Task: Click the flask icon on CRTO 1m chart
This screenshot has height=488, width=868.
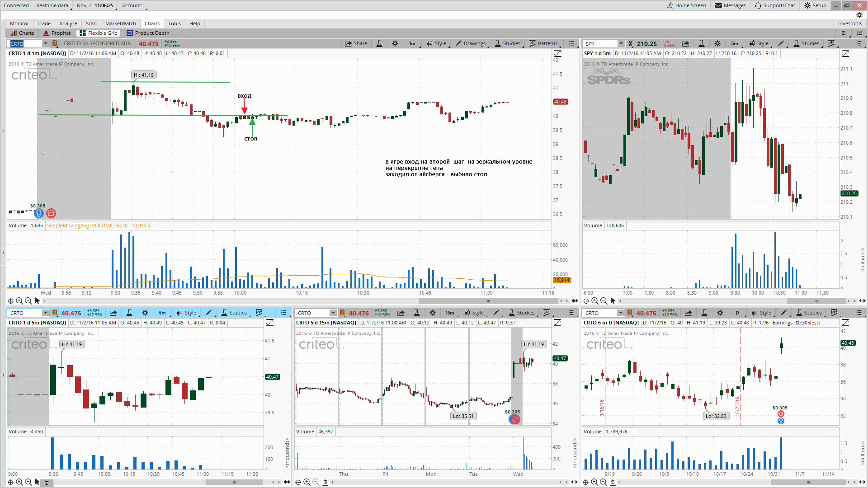Action: (379, 43)
